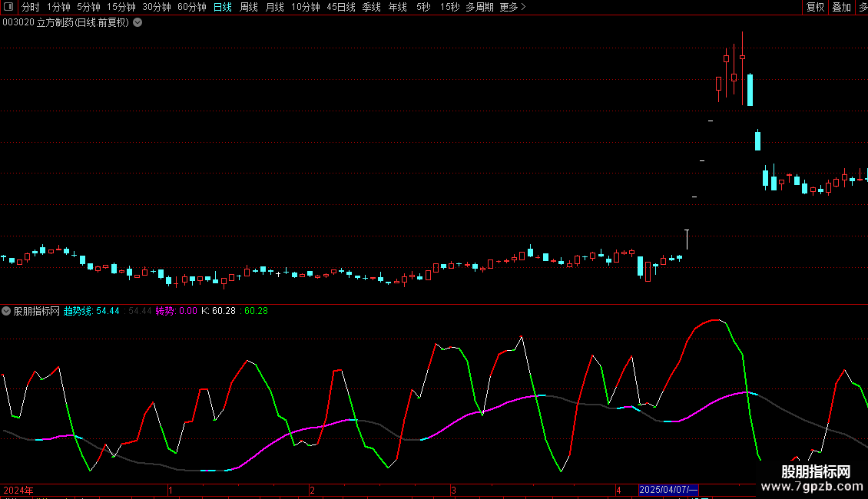Switch to the 分时 tab
868x499 pixels.
click(x=30, y=7)
